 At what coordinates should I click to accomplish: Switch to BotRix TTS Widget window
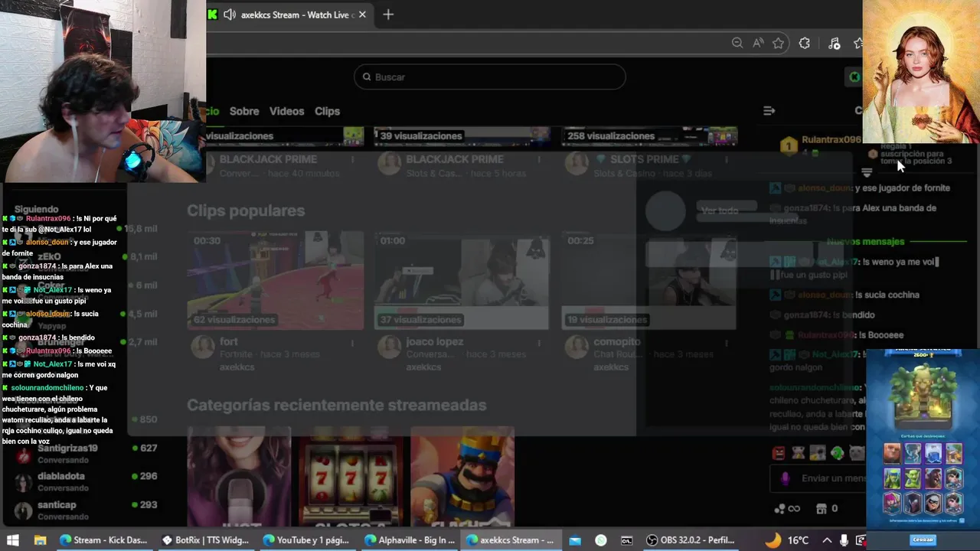coord(205,540)
